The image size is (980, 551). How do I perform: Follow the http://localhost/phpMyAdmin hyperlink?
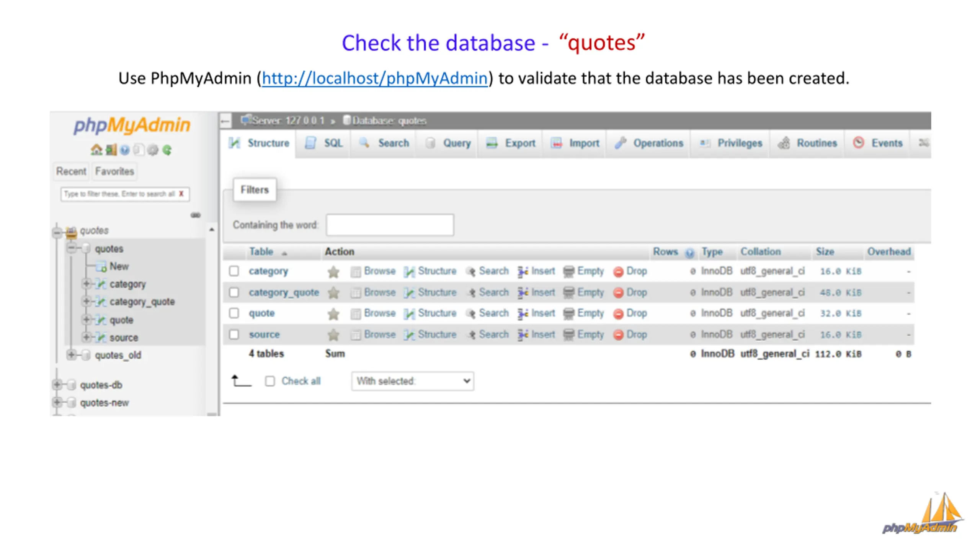coord(375,78)
